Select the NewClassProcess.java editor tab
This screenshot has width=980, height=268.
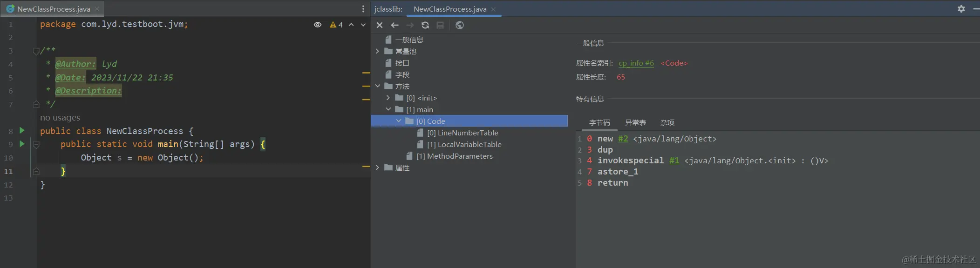click(x=53, y=9)
